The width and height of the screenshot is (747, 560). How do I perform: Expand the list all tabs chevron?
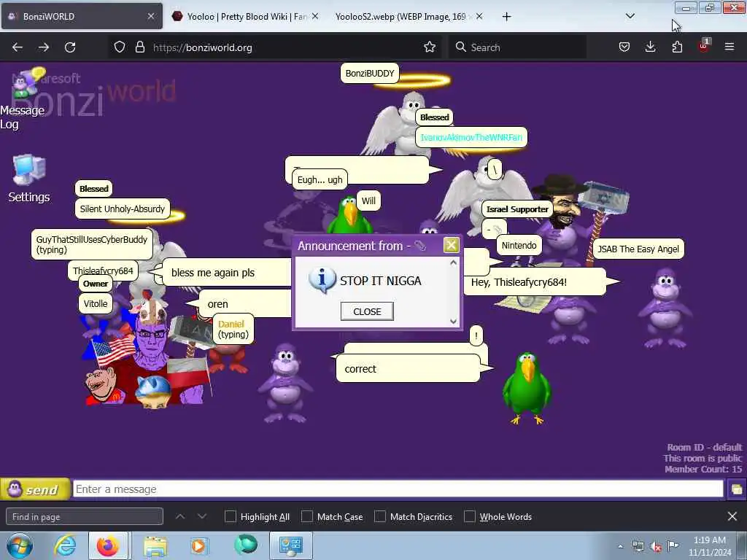tap(630, 16)
